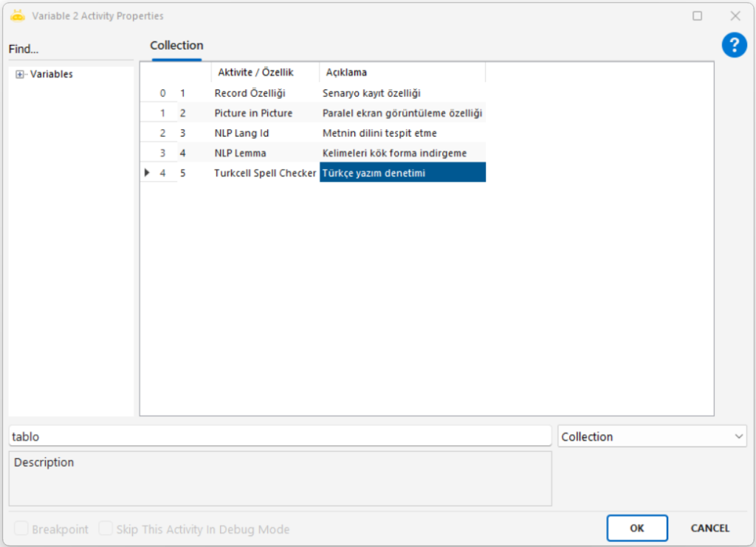Expand the Variables tree node
The height and width of the screenshot is (547, 756).
(x=20, y=75)
